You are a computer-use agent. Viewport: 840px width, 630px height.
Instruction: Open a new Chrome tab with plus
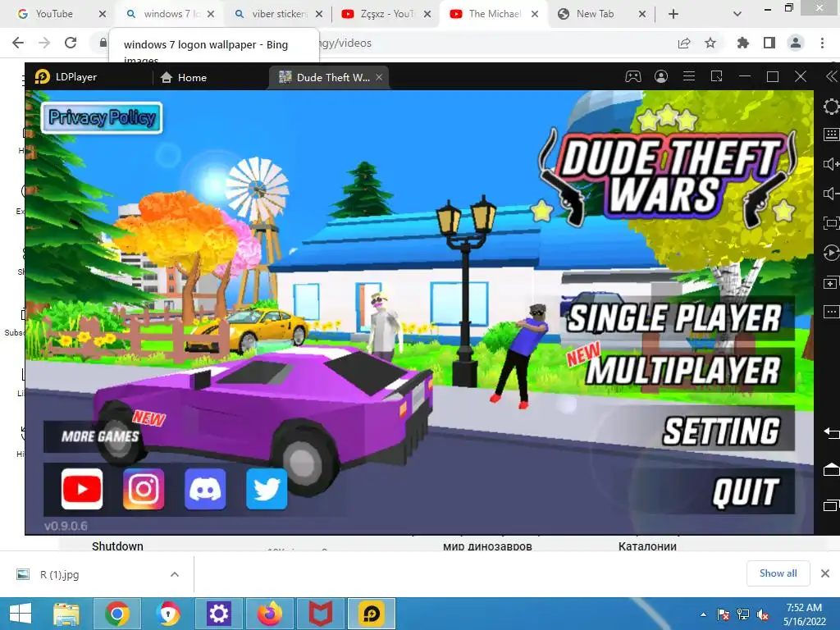pos(673,14)
